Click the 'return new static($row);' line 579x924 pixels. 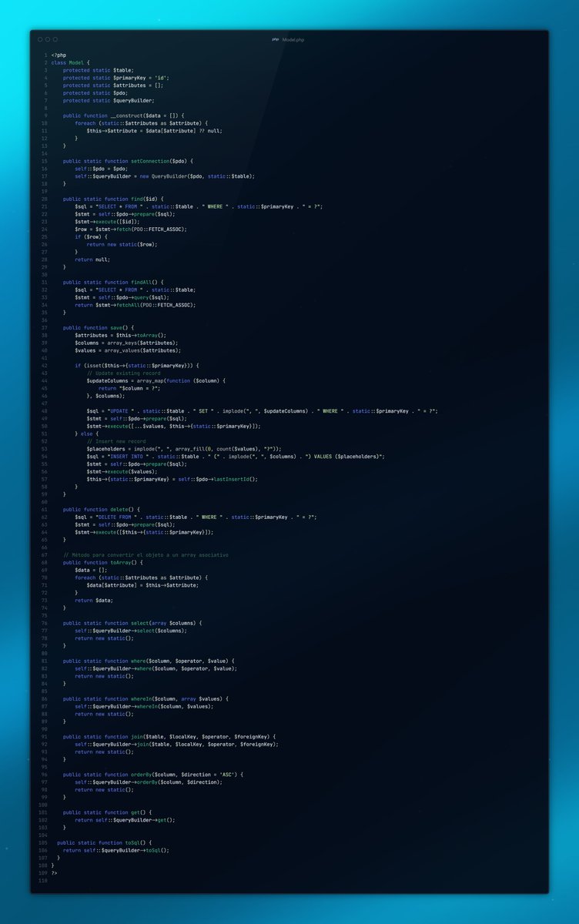[122, 244]
